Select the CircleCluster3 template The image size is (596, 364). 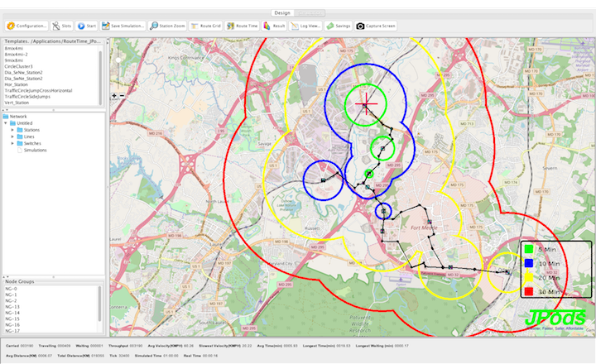[20, 65]
